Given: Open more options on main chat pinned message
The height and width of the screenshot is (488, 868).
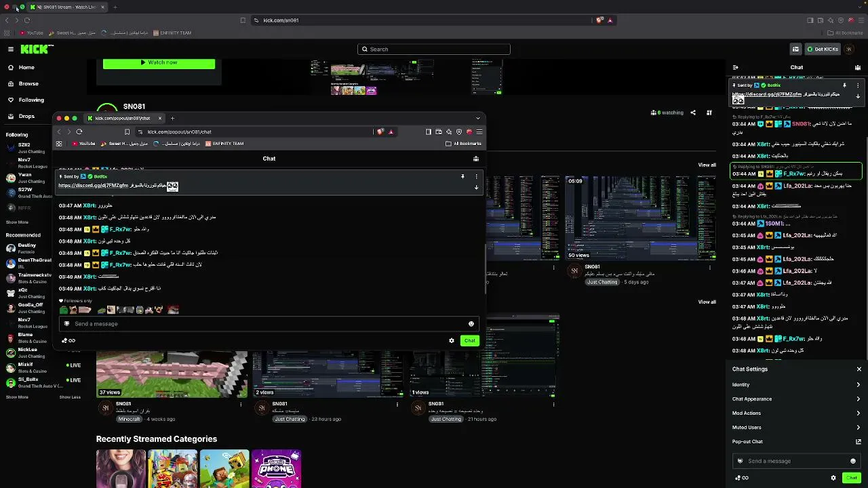Looking at the screenshot, I should (858, 85).
